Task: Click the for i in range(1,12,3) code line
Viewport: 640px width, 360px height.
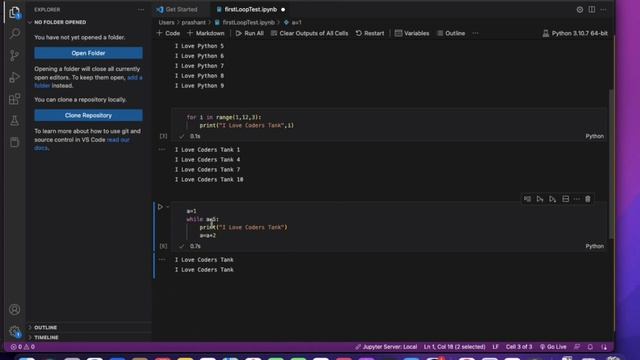Action: tap(224, 117)
